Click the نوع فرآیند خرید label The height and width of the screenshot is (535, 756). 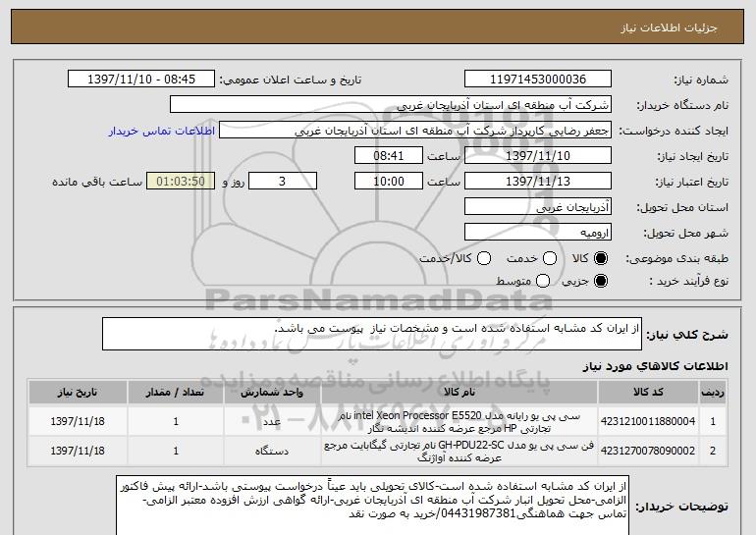tap(688, 281)
